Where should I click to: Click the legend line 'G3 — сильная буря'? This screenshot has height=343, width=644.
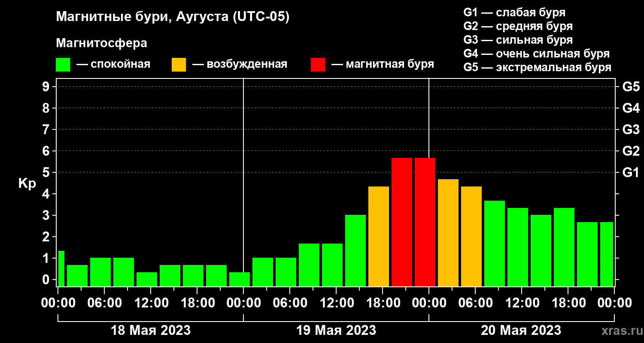(518, 40)
